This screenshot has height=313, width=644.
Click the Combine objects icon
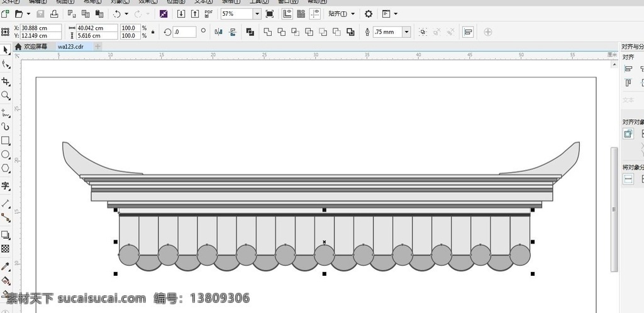(250, 31)
